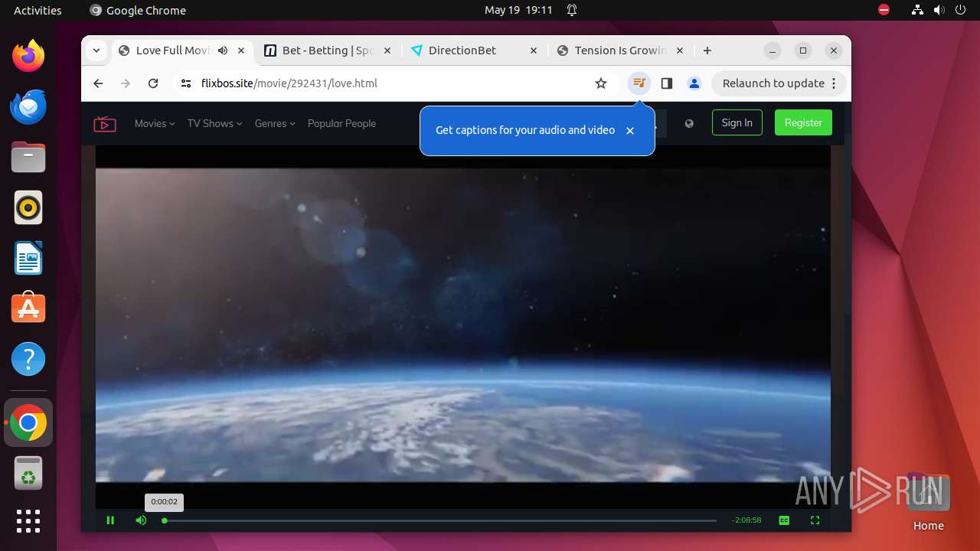Open Ubuntu Software from dock
The image size is (980, 551).
(28, 308)
